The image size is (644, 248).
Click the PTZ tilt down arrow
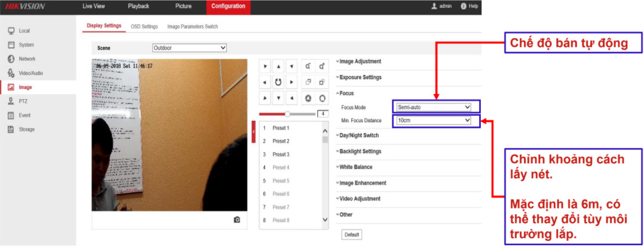click(279, 98)
